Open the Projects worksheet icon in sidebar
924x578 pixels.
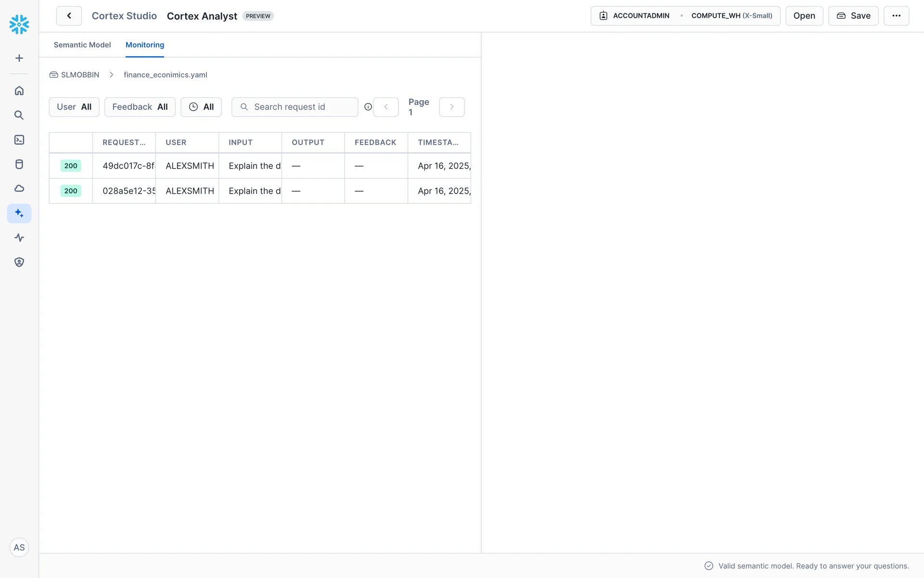19,140
